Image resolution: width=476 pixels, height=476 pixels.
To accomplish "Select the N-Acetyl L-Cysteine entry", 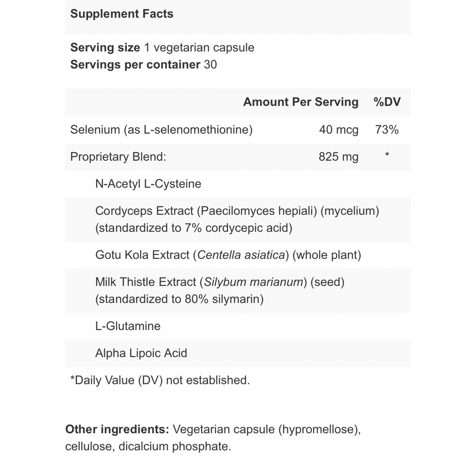I will (148, 184).
